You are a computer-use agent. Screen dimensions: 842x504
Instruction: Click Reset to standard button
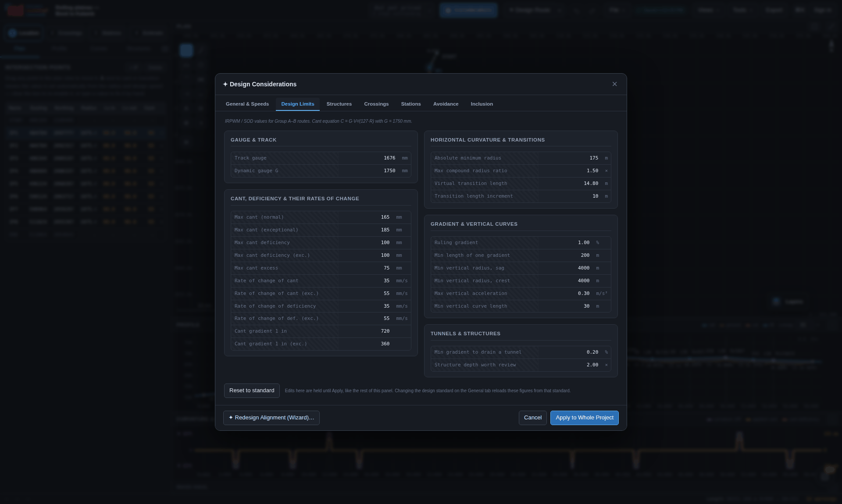tap(252, 390)
